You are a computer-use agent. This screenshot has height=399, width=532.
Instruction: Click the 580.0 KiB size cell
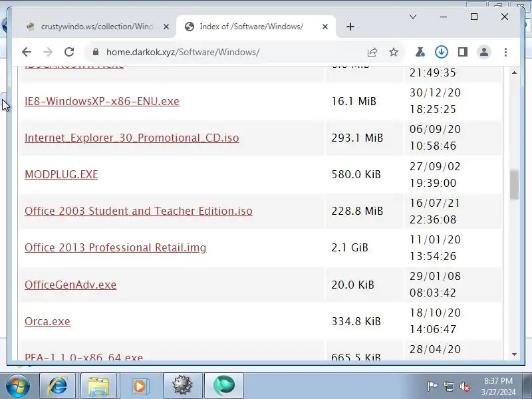tap(364, 174)
